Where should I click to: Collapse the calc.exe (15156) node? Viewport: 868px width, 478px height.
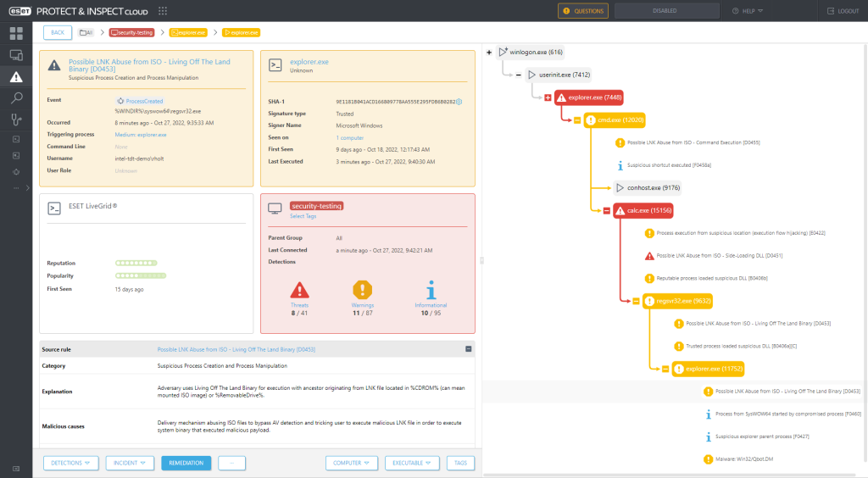click(606, 210)
